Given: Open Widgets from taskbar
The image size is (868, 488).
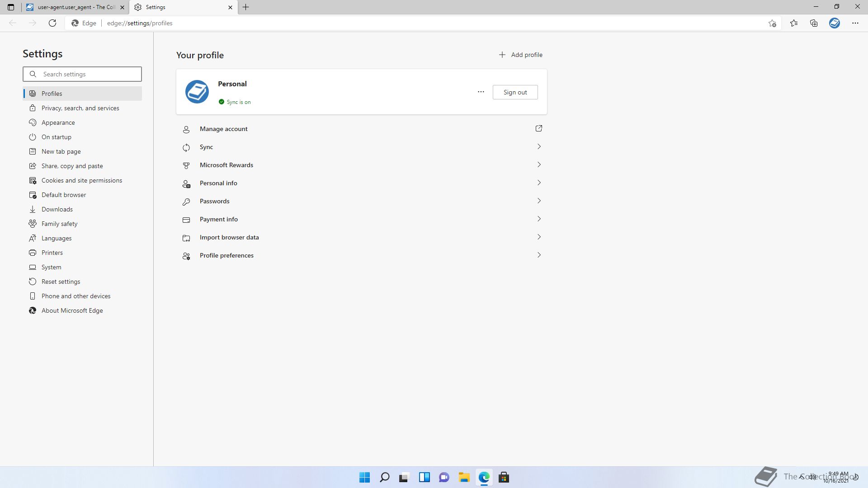Looking at the screenshot, I should (424, 477).
